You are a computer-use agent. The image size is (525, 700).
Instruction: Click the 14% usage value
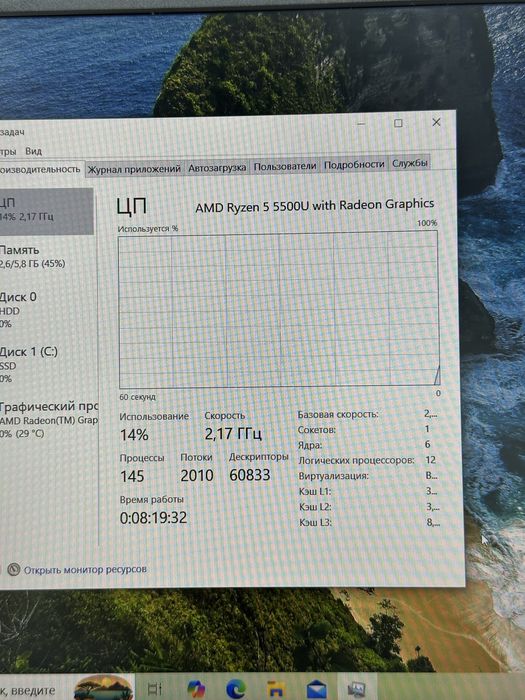(134, 435)
